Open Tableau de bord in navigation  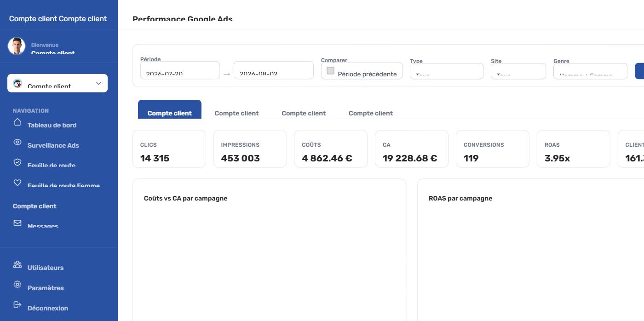click(x=52, y=125)
